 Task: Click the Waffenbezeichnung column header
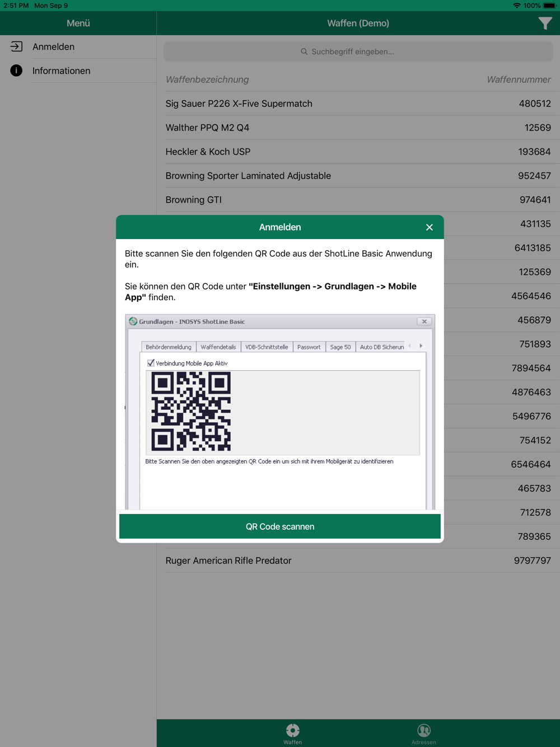coord(207,80)
